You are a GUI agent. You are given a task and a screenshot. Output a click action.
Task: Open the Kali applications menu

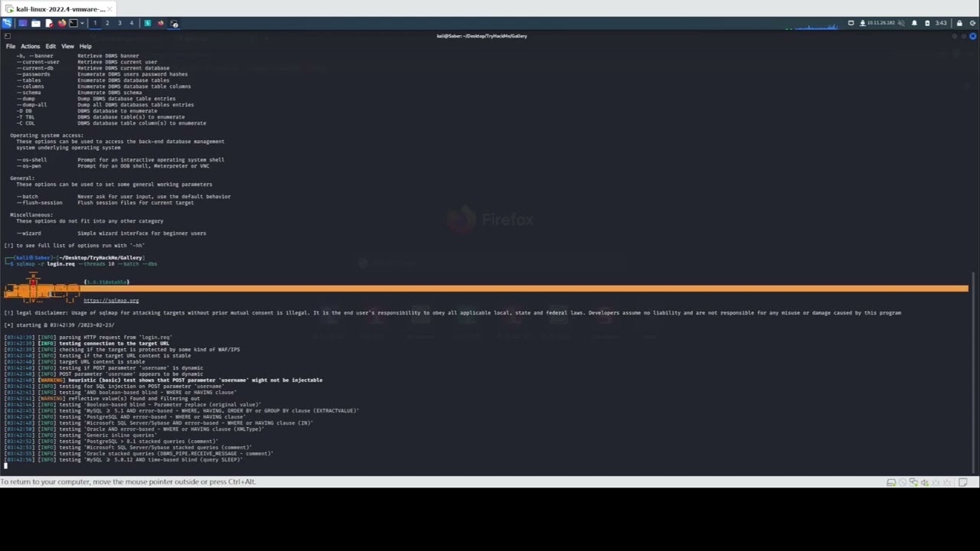pyautogui.click(x=7, y=23)
